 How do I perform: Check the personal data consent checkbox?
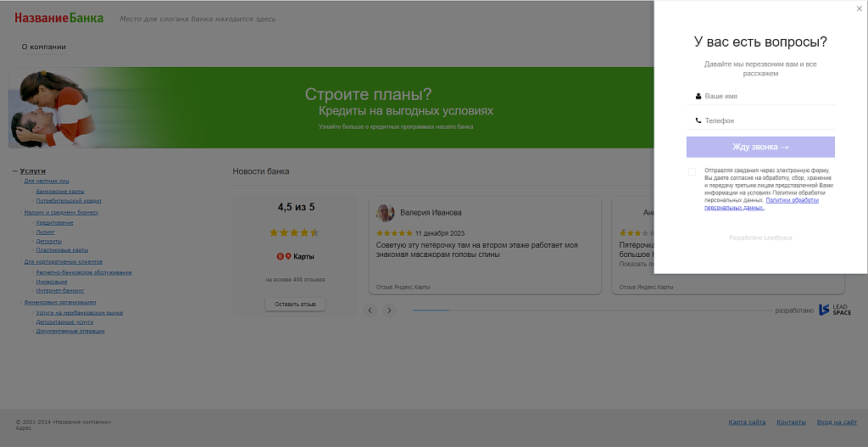[692, 172]
